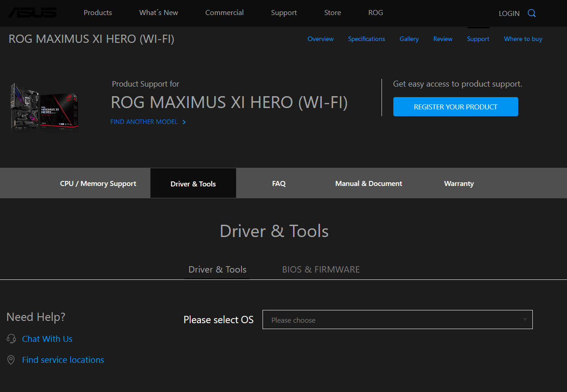Switch to the Warranty tab
This screenshot has height=392, width=567.
pyautogui.click(x=459, y=183)
